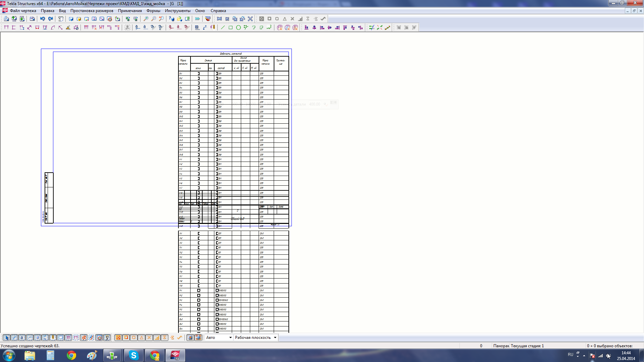Screen dimensions: 644x362
Task: Open Skype from the Windows taskbar
Action: [x=133, y=355]
